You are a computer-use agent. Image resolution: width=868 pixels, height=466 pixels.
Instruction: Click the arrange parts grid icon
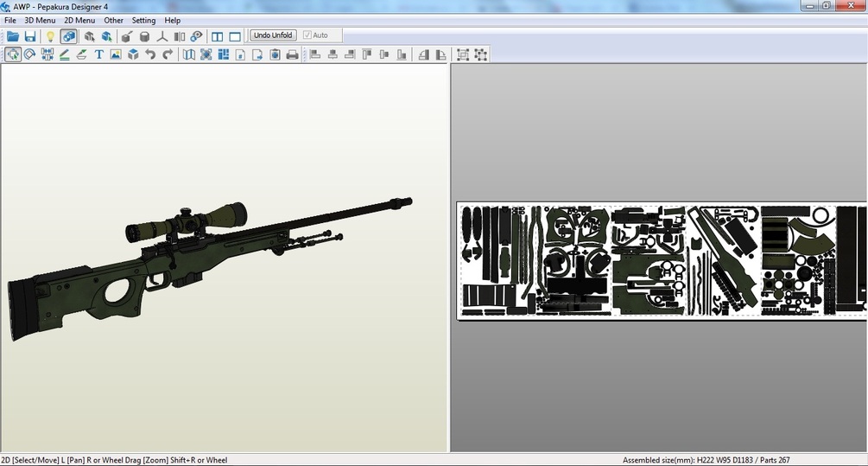click(x=223, y=54)
